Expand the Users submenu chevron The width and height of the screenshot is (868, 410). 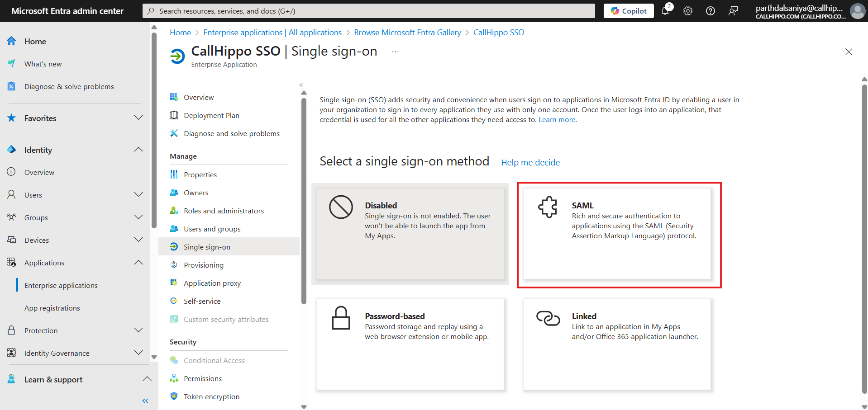pyautogui.click(x=138, y=195)
